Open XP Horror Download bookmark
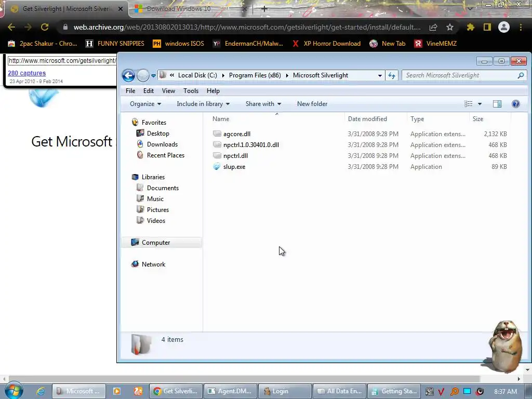 (326, 44)
